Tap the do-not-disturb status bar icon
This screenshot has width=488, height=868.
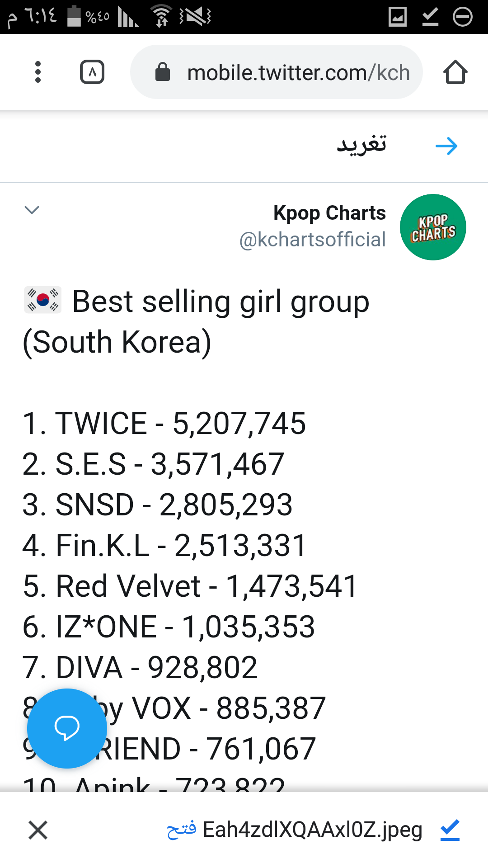[x=463, y=17]
